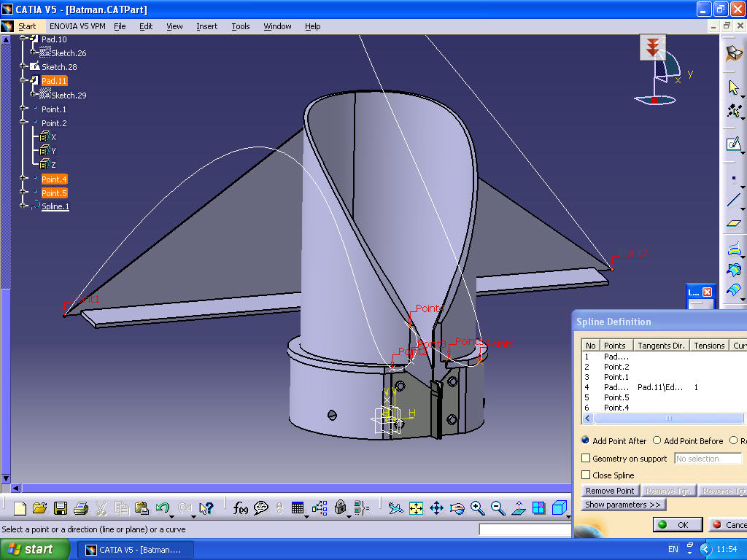The image size is (747, 560).
Task: Select the Line creation tool
Action: tap(734, 200)
